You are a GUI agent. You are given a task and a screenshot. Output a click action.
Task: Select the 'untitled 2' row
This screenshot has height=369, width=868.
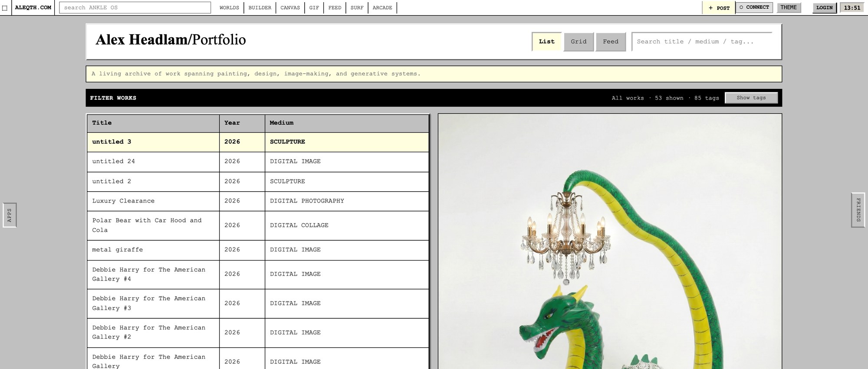[258, 182]
